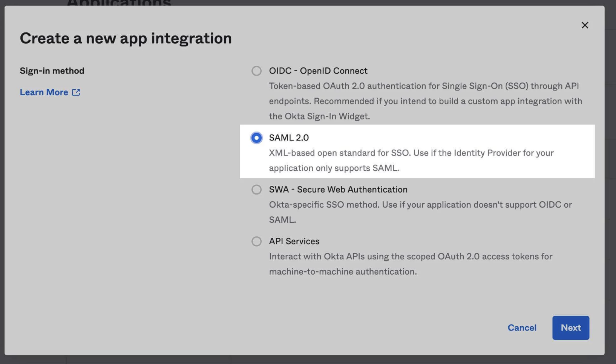Select the SAML 2.0 radio button
The height and width of the screenshot is (364, 616).
tap(256, 138)
